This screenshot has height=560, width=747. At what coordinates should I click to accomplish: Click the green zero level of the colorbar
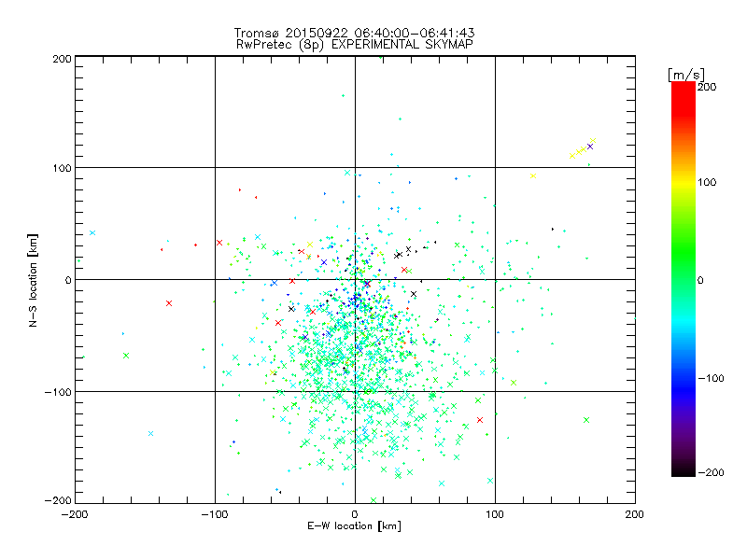click(x=684, y=279)
